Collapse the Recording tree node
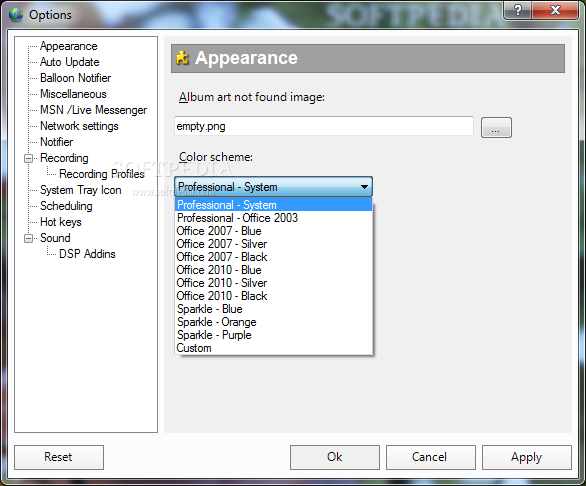This screenshot has width=586, height=486. pos(28,159)
